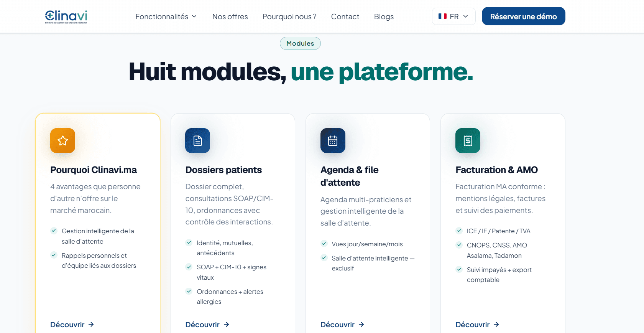The image size is (644, 333).
Task: Click checkmark next to SOAP + CIM-10
Action: 189,267
